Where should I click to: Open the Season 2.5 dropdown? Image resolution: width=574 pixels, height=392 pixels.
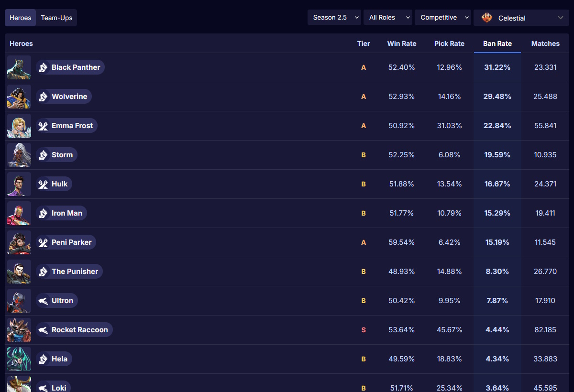coord(334,17)
